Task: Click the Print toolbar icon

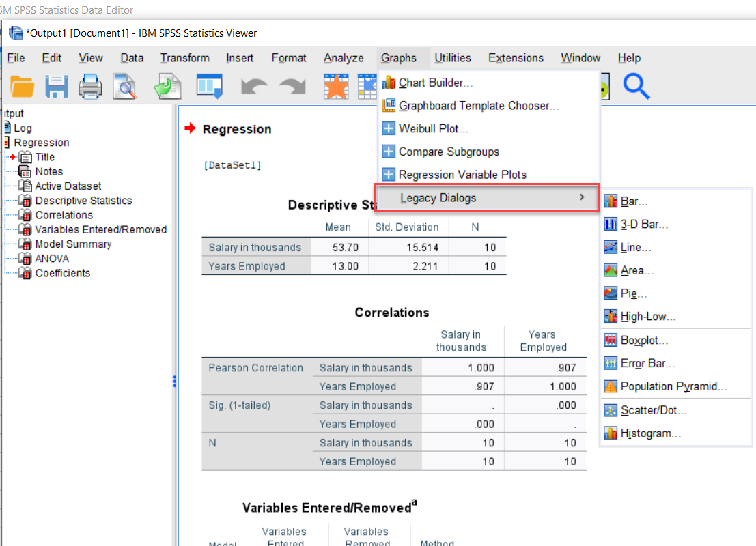Action: [x=90, y=87]
